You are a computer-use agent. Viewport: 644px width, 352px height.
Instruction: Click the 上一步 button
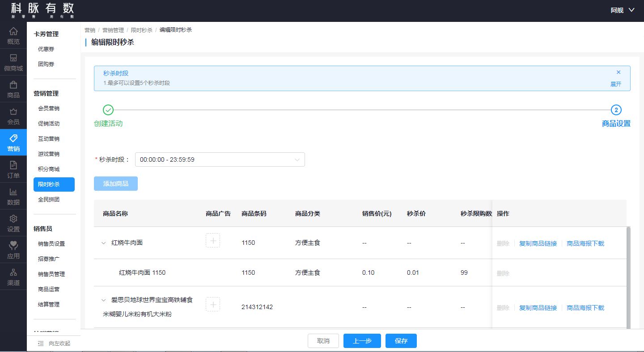[362, 341]
